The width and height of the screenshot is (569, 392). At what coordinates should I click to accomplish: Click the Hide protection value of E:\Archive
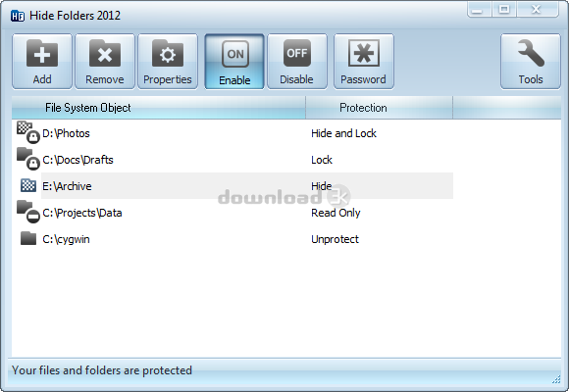pos(322,186)
